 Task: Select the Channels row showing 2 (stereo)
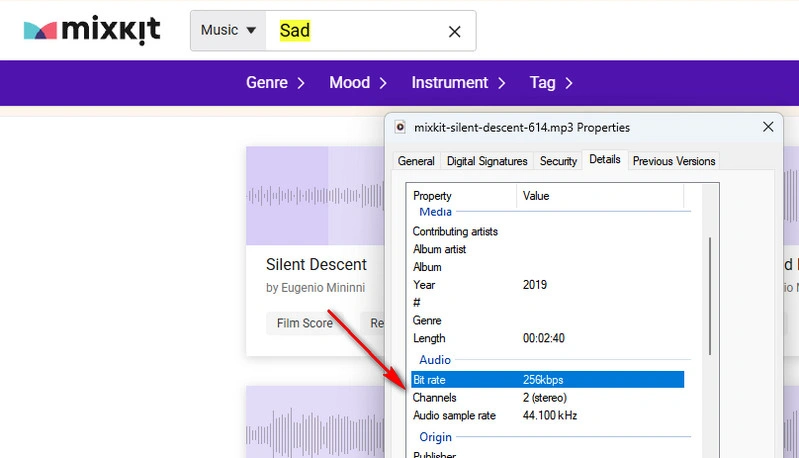(x=548, y=397)
